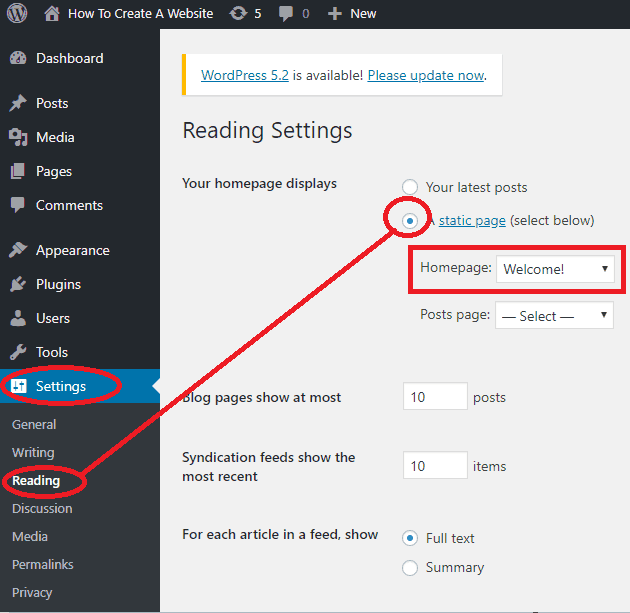Click the Users person icon
The width and height of the screenshot is (630, 613).
coord(18,318)
